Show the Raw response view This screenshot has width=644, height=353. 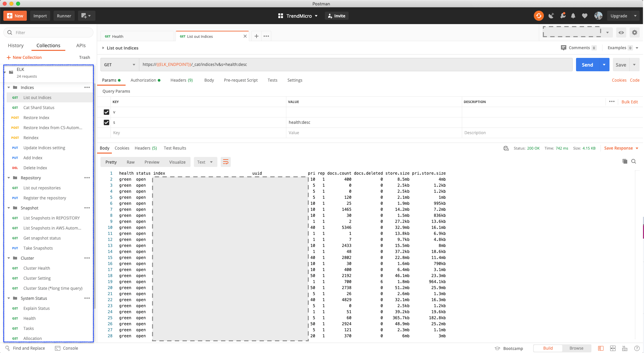131,162
